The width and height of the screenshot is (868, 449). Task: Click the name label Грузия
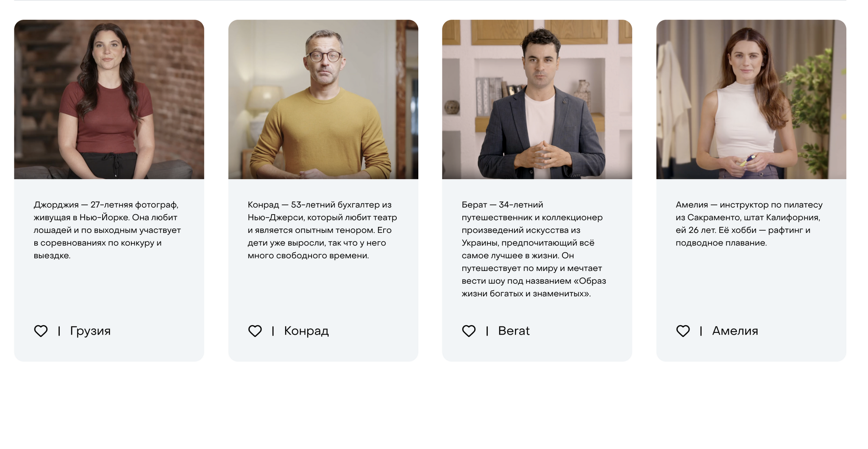pyautogui.click(x=90, y=331)
